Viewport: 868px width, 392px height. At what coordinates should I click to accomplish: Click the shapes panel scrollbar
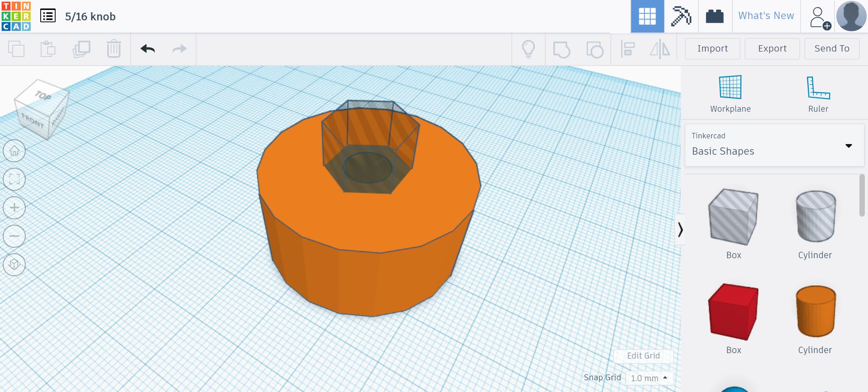tap(862, 195)
